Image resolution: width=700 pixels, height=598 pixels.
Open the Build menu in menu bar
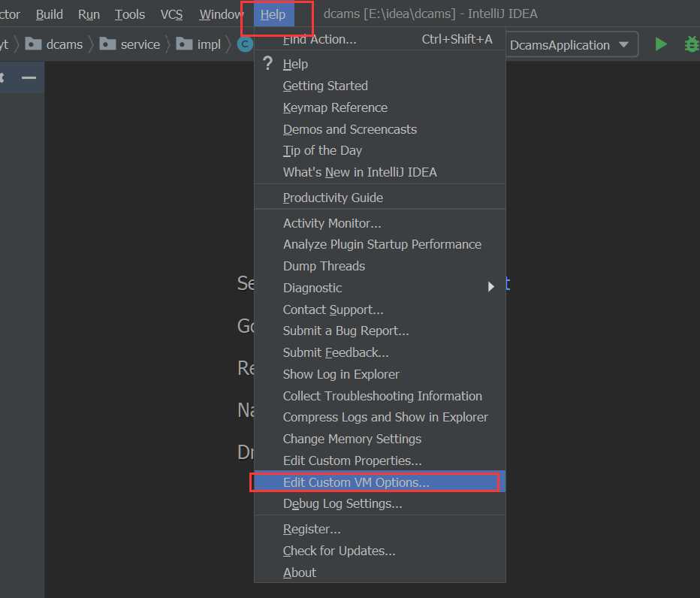click(x=50, y=14)
